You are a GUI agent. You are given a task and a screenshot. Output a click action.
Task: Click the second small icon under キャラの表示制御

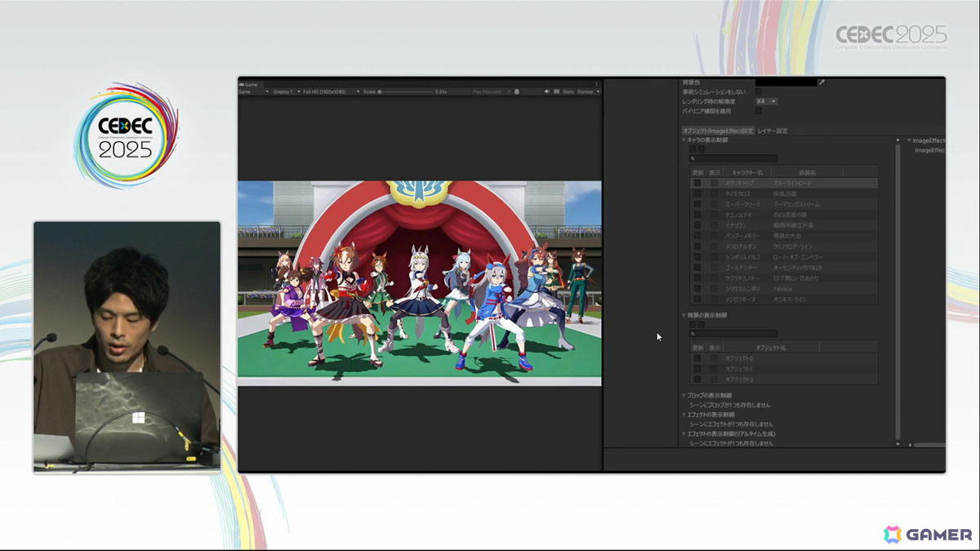[701, 149]
